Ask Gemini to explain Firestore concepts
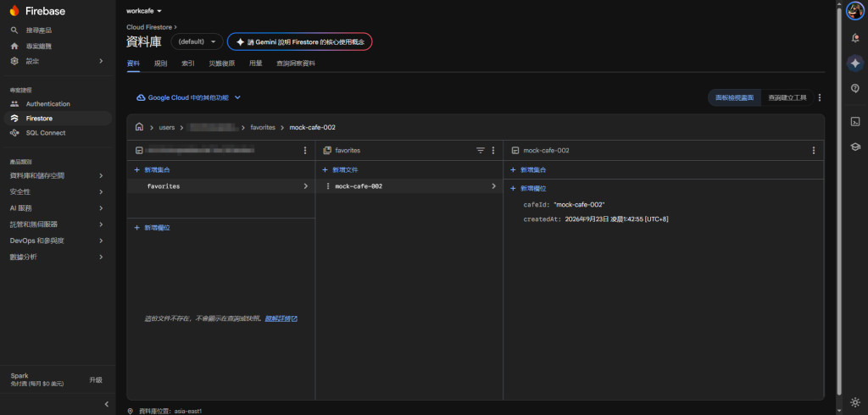This screenshot has height=415, width=868. pos(299,41)
